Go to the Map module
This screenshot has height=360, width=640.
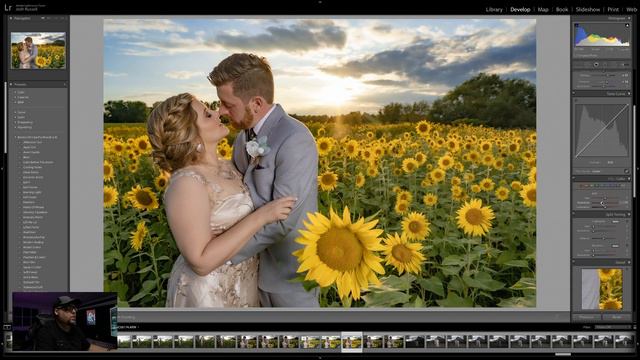coord(543,9)
